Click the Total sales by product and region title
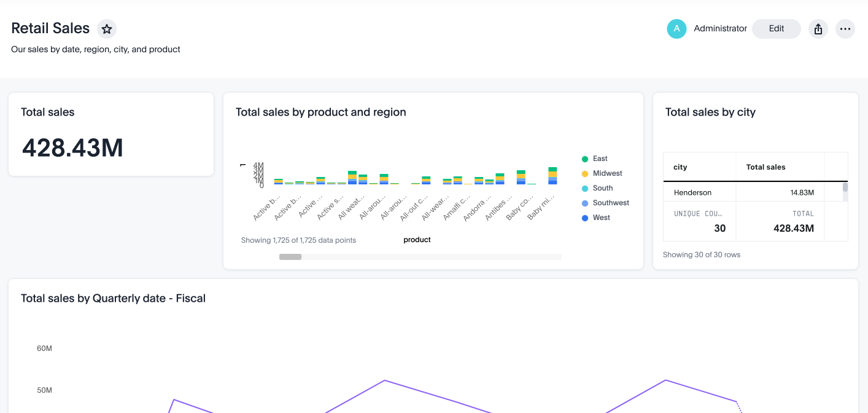868x413 pixels. [x=320, y=112]
